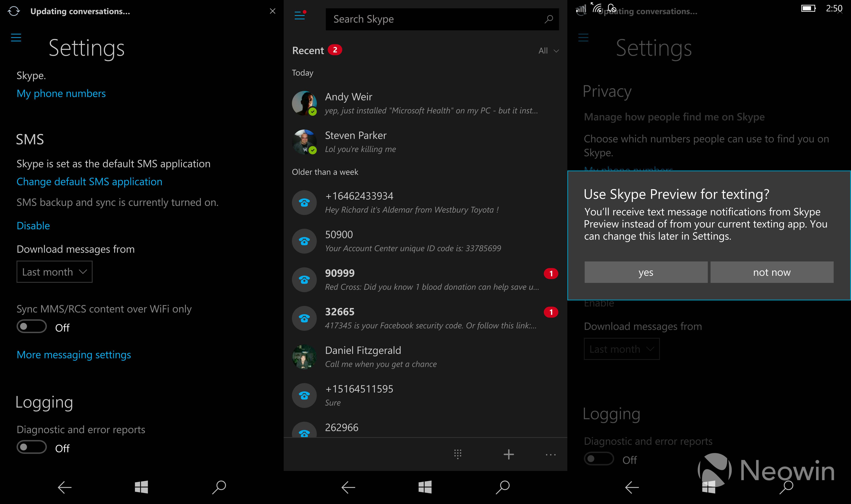The height and width of the screenshot is (504, 851).
Task: Go back on the left phone screen
Action: click(65, 487)
